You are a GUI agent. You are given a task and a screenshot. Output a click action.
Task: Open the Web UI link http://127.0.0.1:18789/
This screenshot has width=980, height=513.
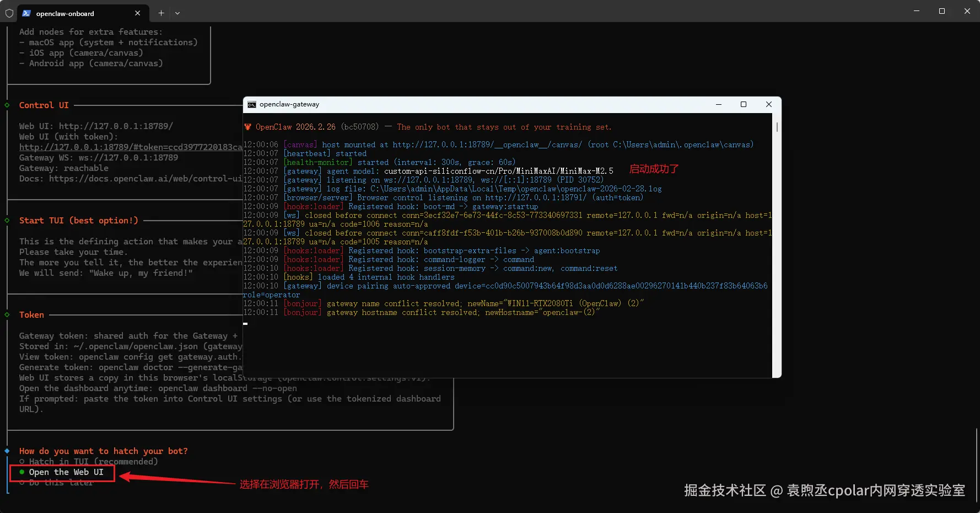pyautogui.click(x=116, y=126)
